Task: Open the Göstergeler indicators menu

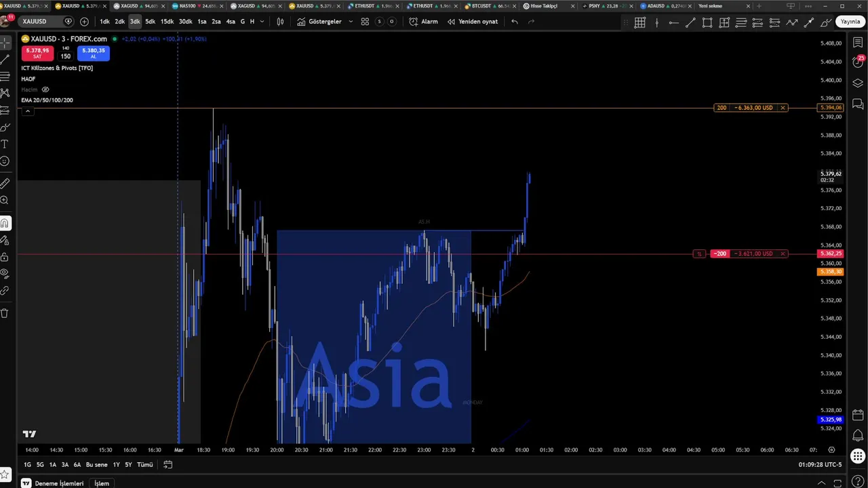Action: 320,22
